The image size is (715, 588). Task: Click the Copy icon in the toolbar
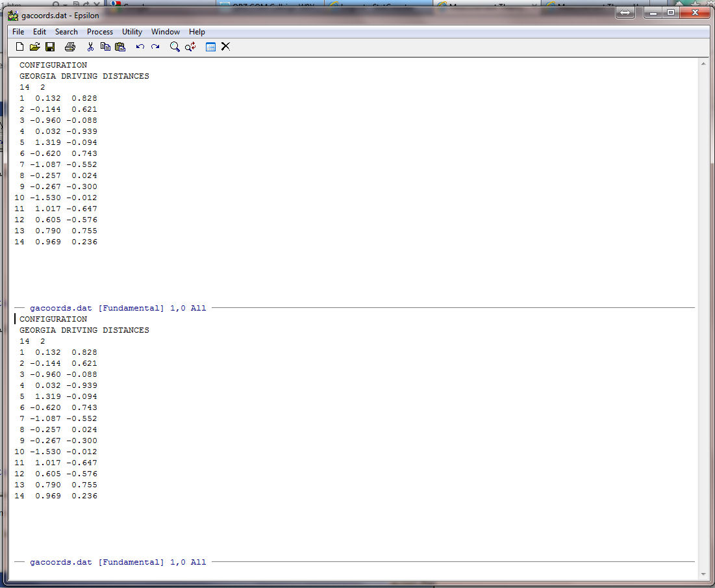(105, 47)
